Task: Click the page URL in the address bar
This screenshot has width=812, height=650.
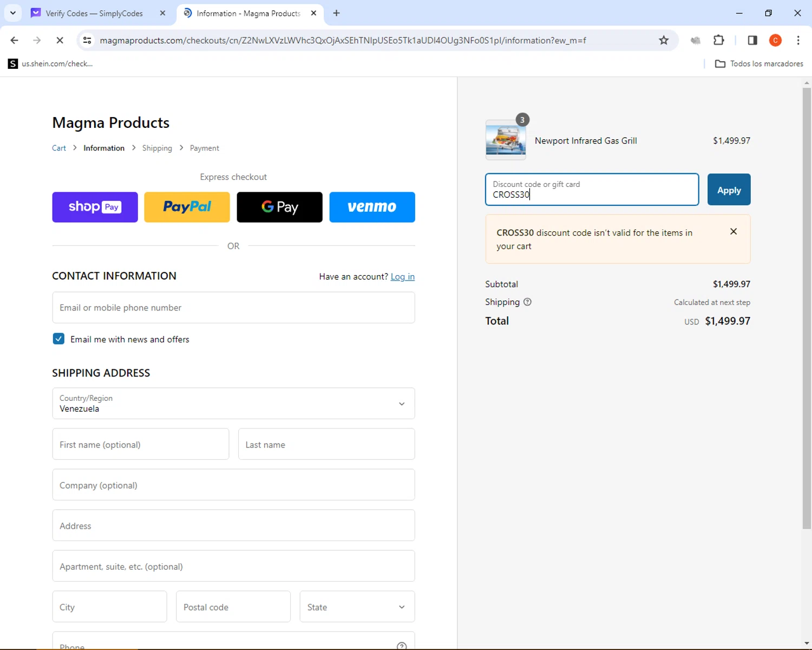Action: pos(343,40)
